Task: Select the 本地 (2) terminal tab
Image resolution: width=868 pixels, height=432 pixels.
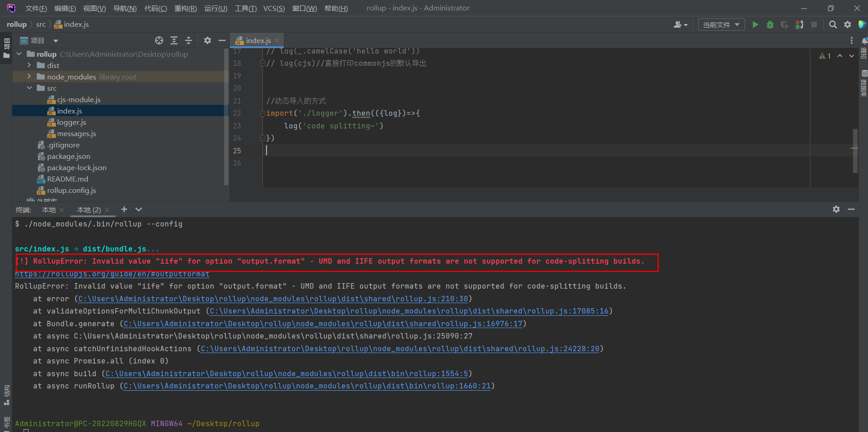Action: click(x=89, y=210)
